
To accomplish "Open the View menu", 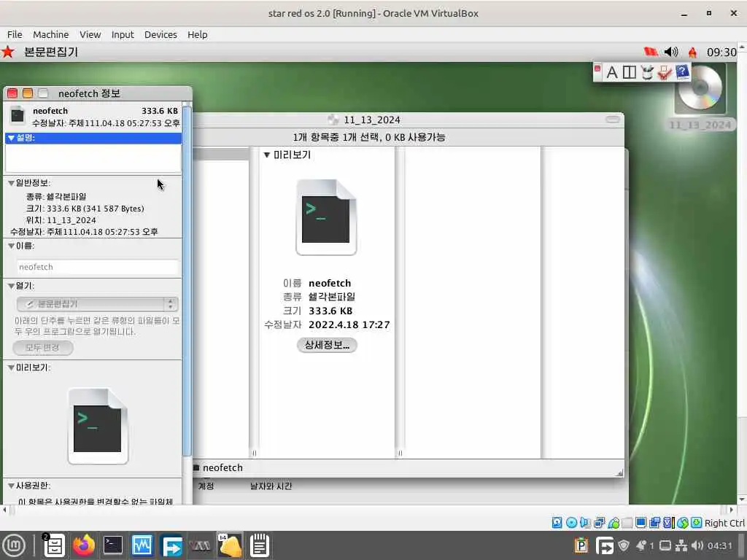I will (x=90, y=35).
